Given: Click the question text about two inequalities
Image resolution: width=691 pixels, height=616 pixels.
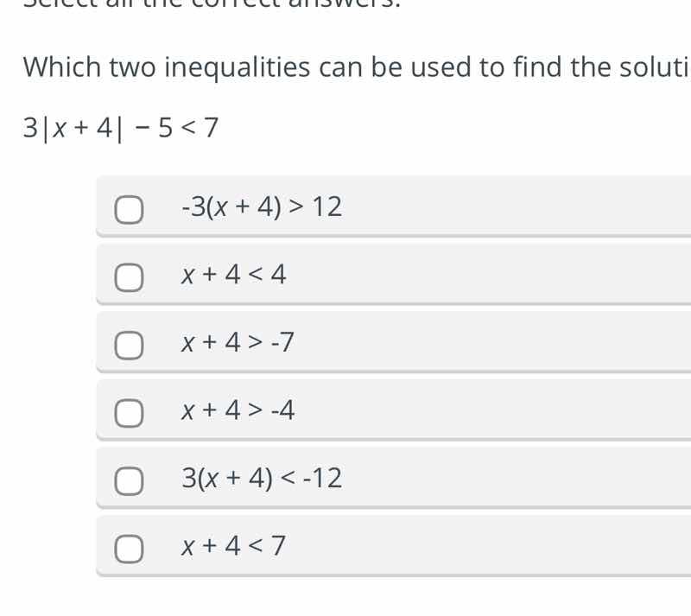Looking at the screenshot, I should [x=345, y=67].
